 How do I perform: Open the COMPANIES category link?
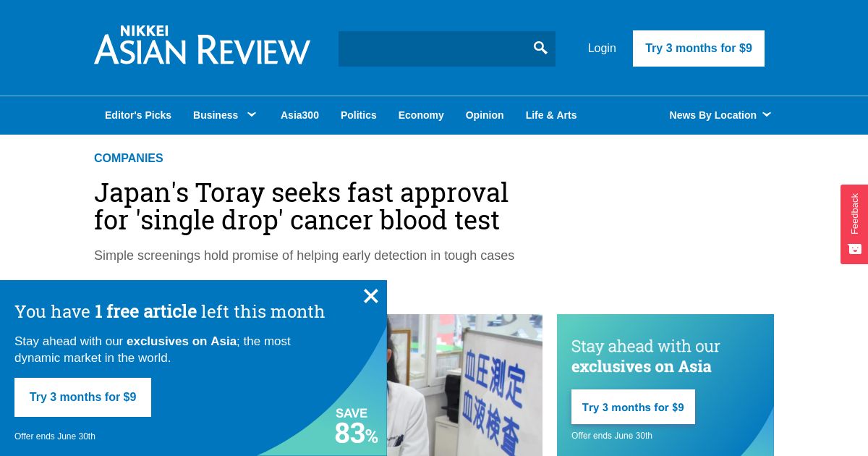pyautogui.click(x=129, y=158)
